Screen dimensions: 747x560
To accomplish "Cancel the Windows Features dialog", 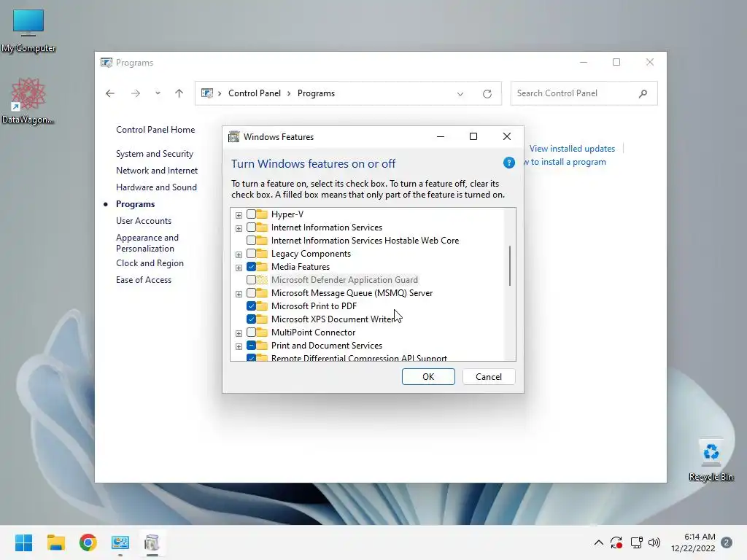I will point(488,377).
